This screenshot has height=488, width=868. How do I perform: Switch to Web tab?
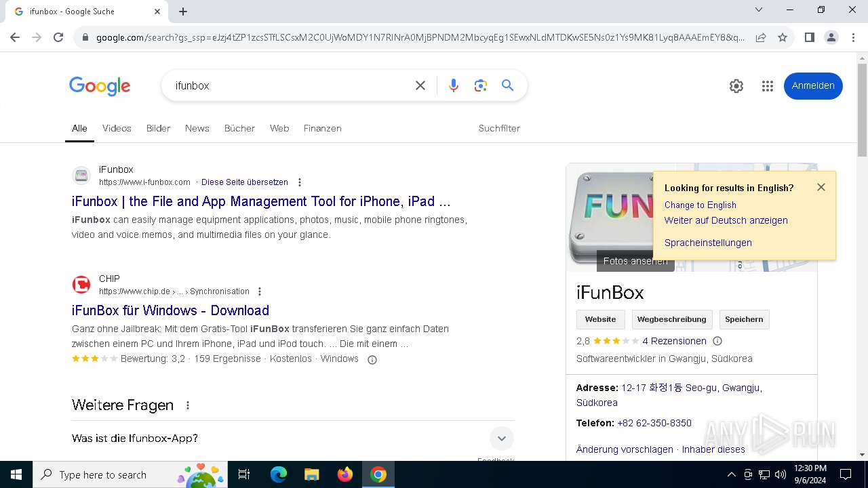point(279,128)
